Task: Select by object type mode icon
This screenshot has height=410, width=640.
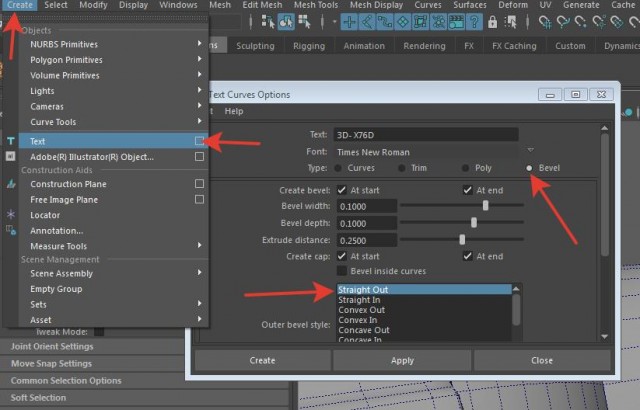Action: (286, 22)
